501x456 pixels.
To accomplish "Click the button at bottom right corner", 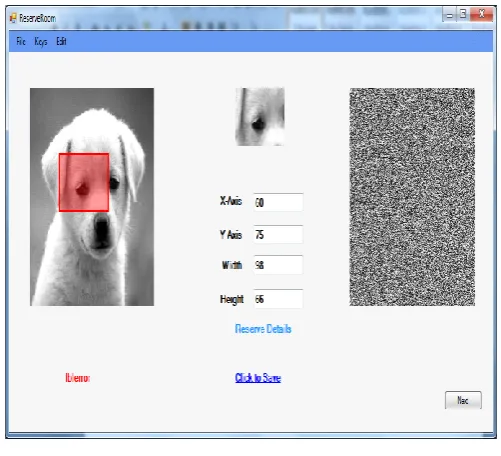I will [463, 400].
